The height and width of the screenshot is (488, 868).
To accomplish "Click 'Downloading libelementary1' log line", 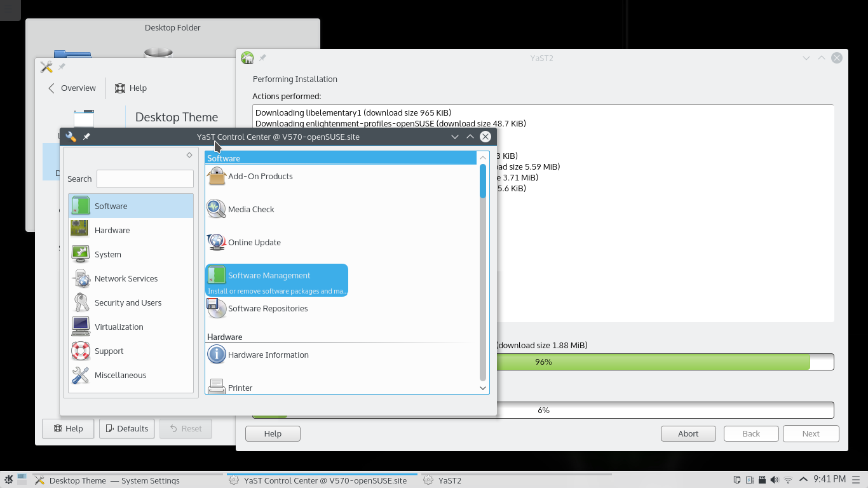I will coord(353,112).
